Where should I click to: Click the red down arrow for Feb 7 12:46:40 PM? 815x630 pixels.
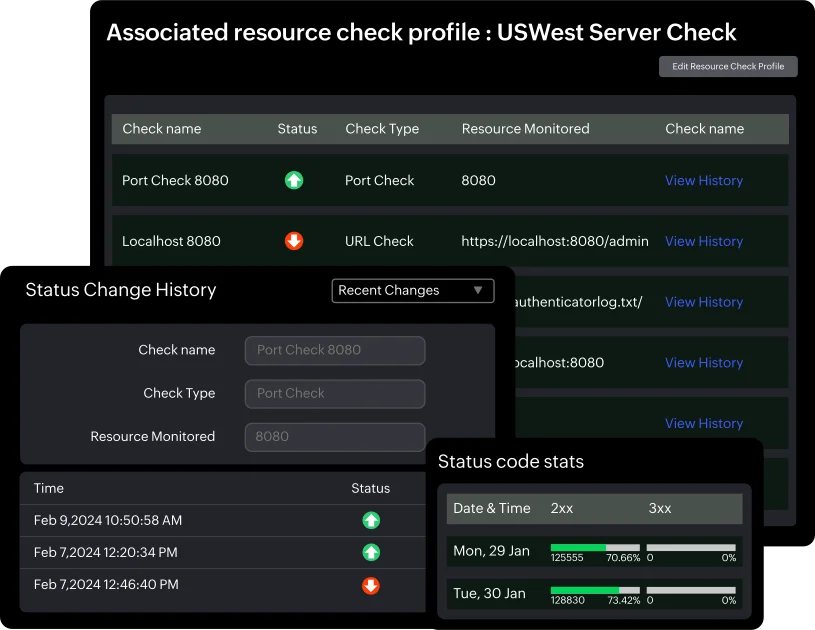(371, 586)
